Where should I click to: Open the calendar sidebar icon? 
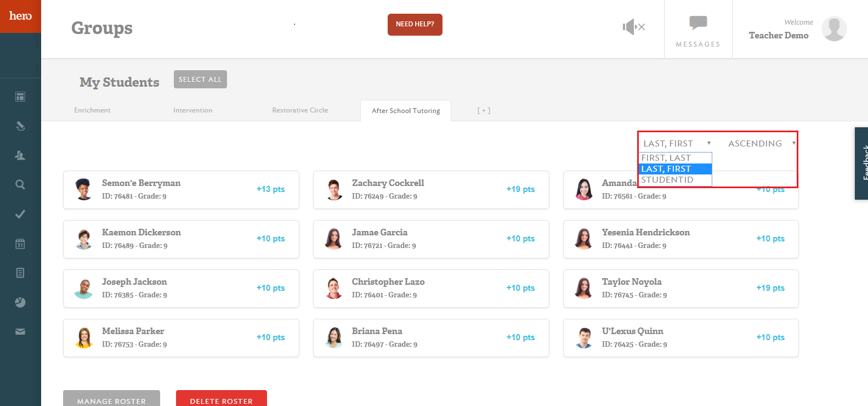pos(20,244)
